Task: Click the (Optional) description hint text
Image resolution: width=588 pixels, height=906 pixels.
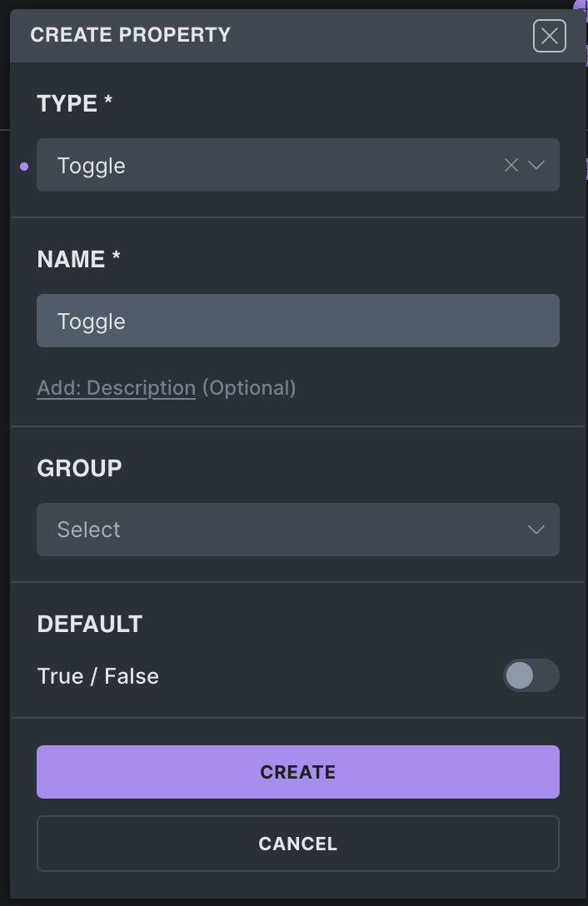Action: coord(248,388)
